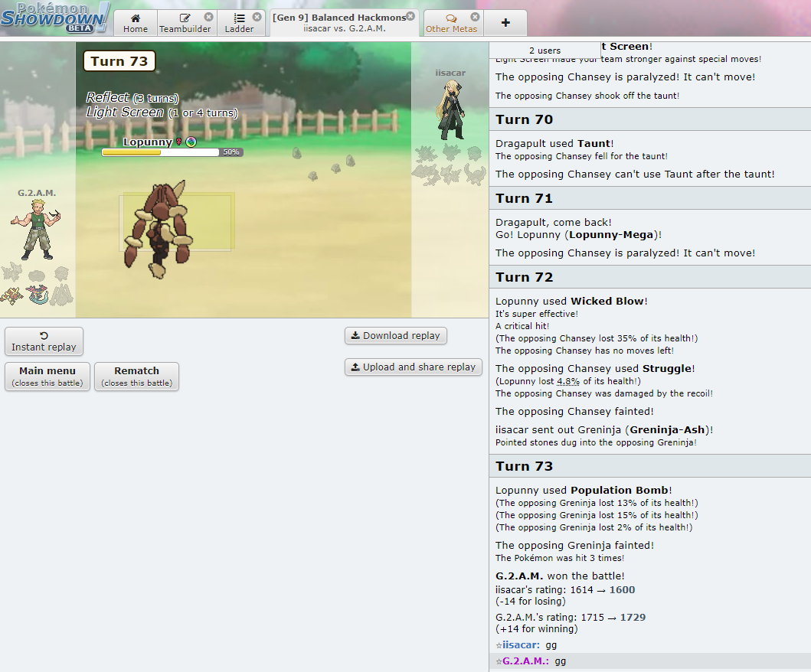811x672 pixels.
Task: Close the Other Metas tab
Action: [475, 17]
